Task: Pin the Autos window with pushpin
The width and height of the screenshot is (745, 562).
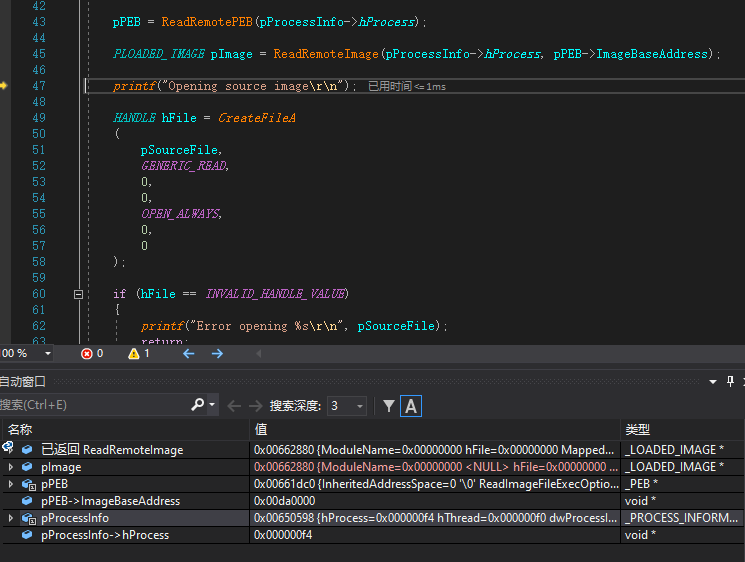Action: click(x=730, y=381)
